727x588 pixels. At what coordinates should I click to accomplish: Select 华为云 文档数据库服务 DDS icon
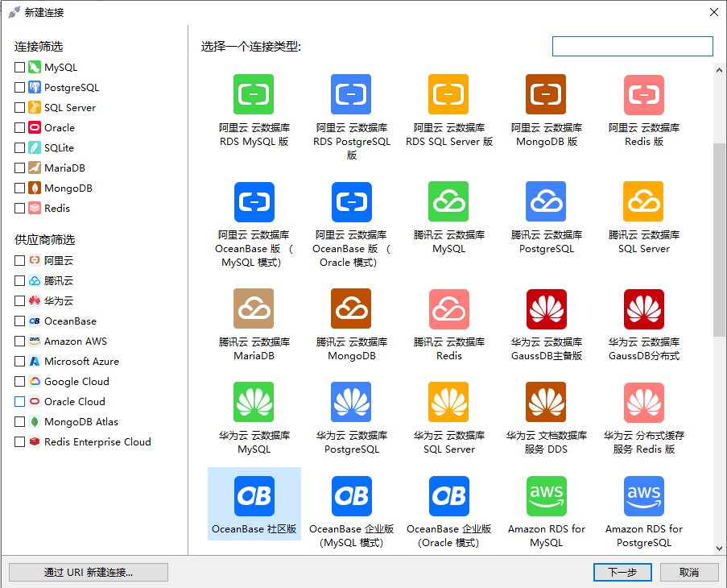[x=546, y=402]
